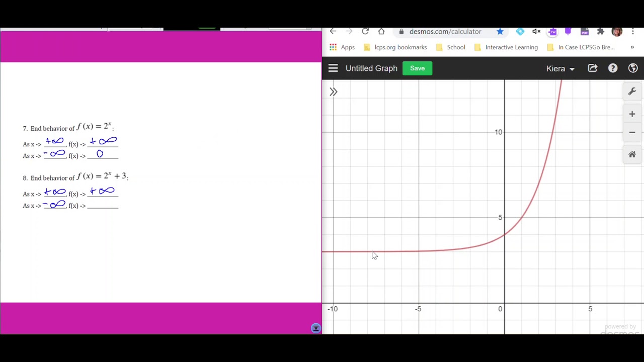Open Interactive Learning bookmarks folder

pos(506,47)
